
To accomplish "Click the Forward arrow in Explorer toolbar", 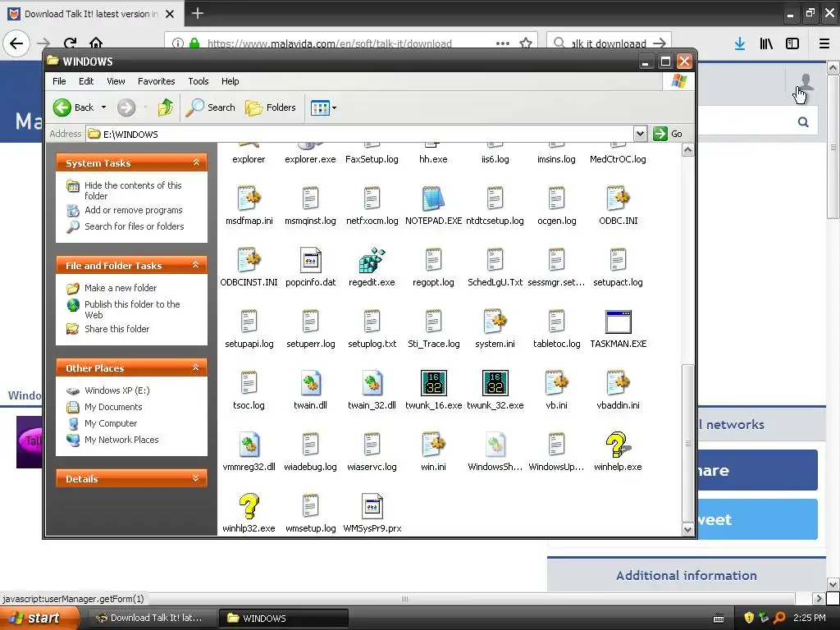I will (126, 107).
